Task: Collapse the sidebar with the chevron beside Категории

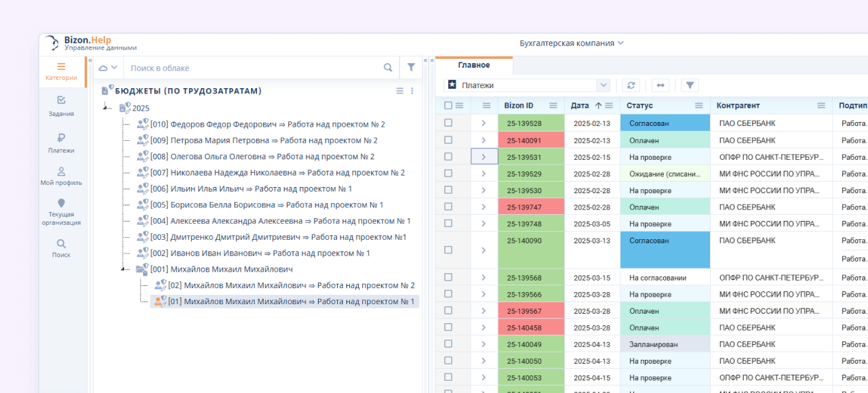Action: [x=90, y=60]
